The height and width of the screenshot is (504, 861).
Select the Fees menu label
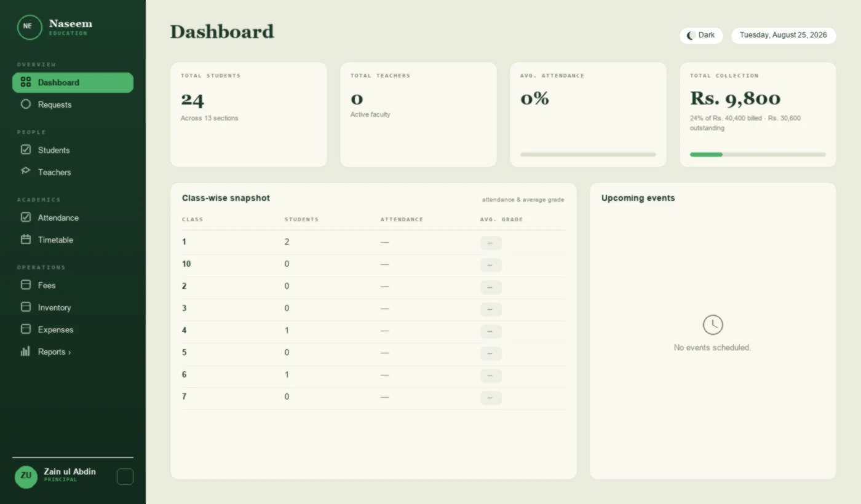(47, 285)
